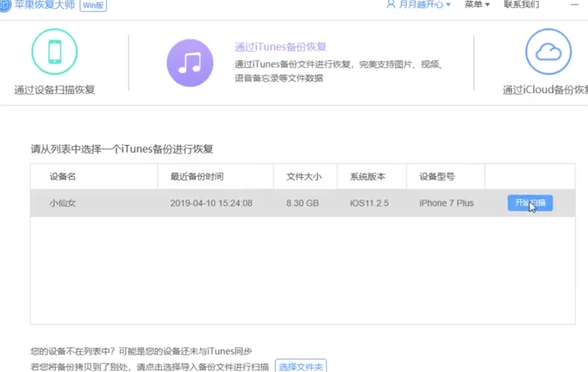Viewport: 588px width, 372px height.
Task: Click the 苹果恢复大师 app logo
Action: pyautogui.click(x=5, y=5)
